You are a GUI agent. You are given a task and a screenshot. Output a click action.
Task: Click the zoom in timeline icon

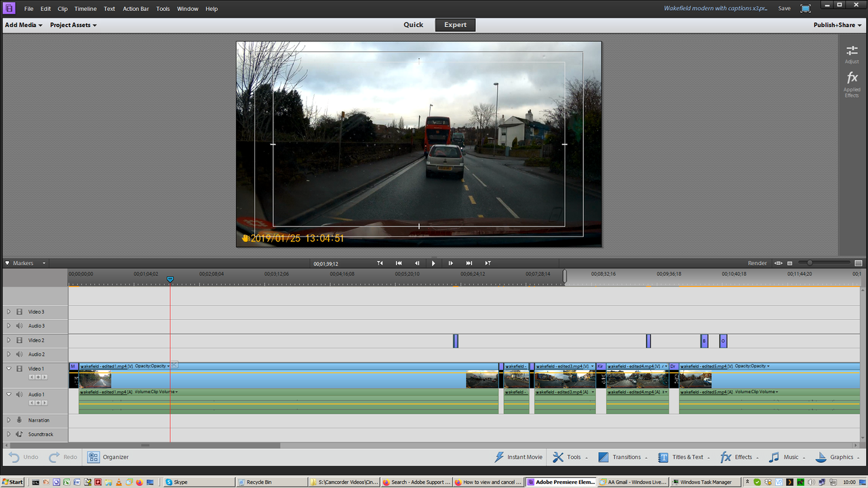859,263
